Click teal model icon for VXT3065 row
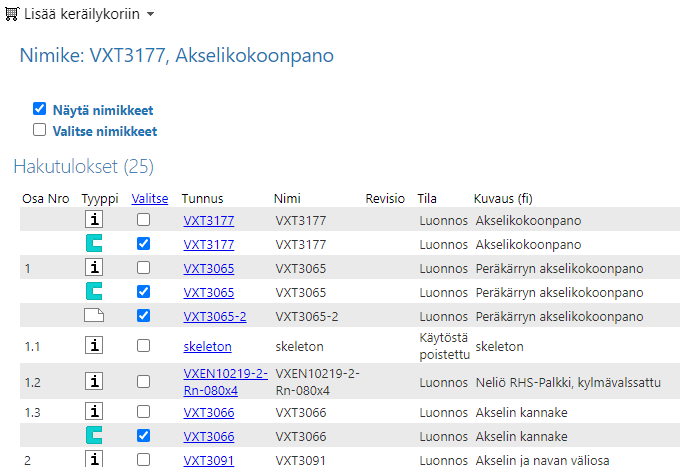 (94, 292)
